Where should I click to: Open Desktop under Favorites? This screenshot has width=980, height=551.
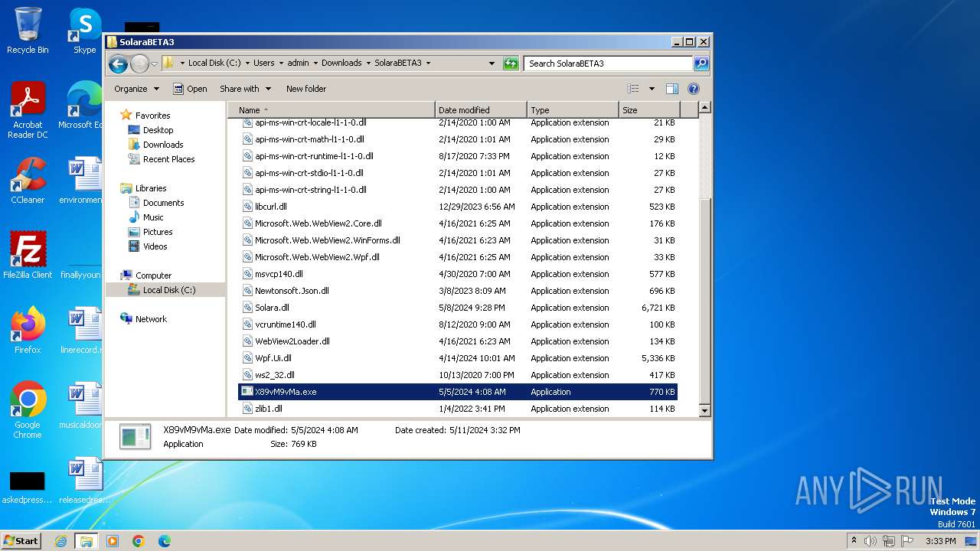(x=158, y=130)
